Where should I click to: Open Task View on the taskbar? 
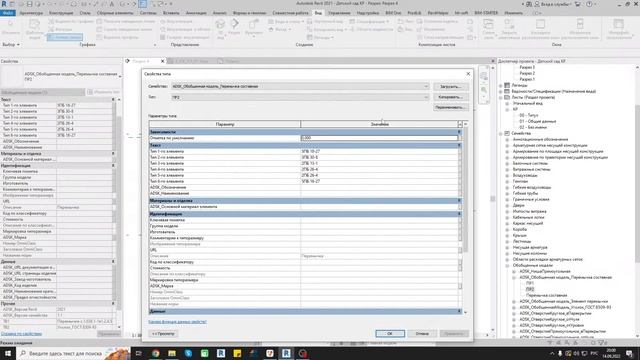[138, 353]
